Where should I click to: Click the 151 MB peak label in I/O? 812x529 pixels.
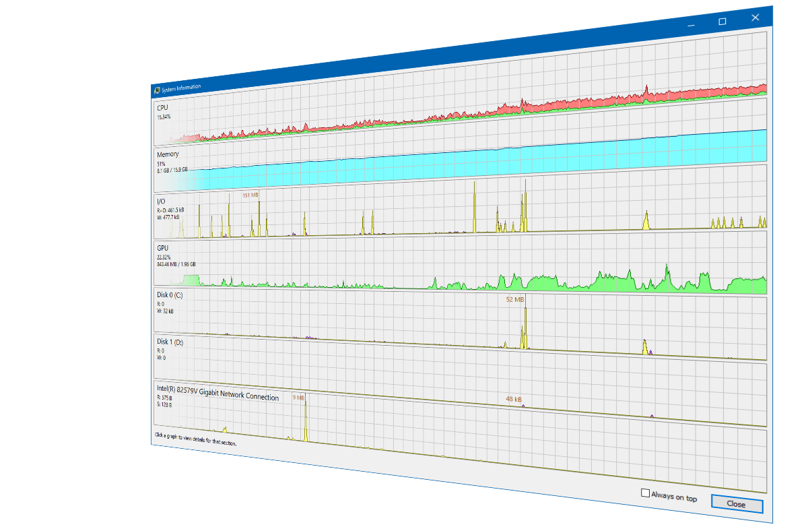click(250, 195)
